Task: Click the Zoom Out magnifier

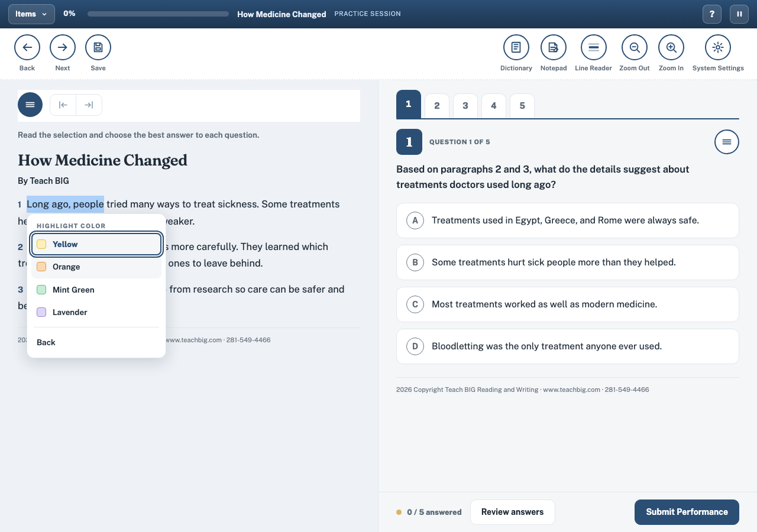Action: pos(635,47)
